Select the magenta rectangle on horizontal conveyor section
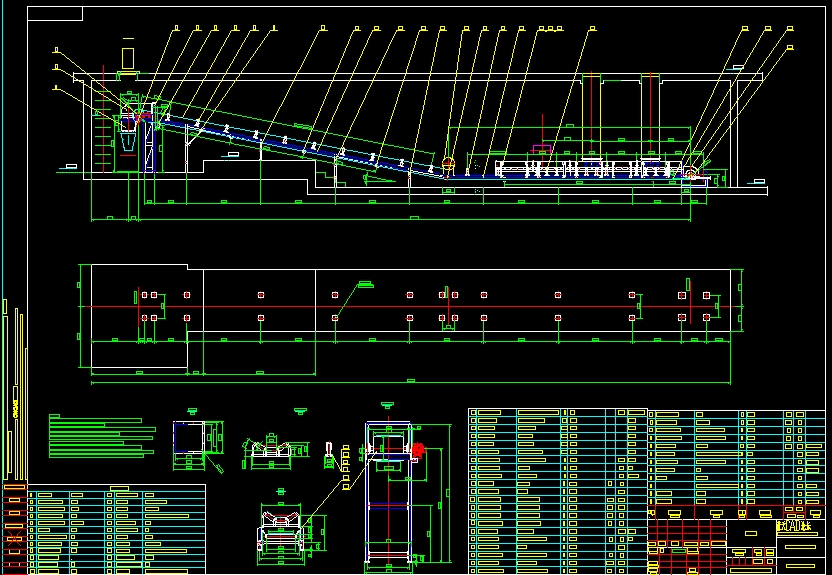This screenshot has width=832, height=575. click(x=541, y=149)
